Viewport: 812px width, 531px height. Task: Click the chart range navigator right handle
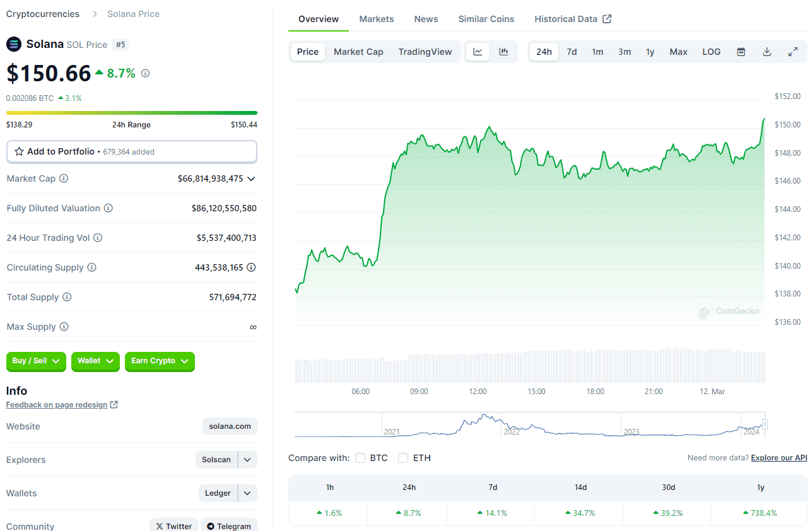click(x=765, y=425)
